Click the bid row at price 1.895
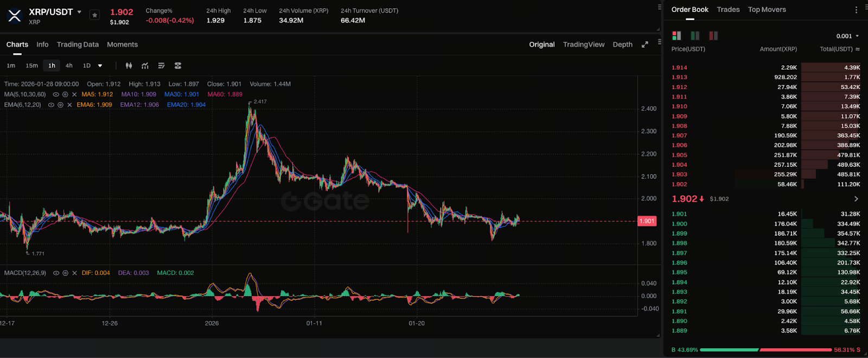Screen dimensions: 868x358 (x=765, y=272)
